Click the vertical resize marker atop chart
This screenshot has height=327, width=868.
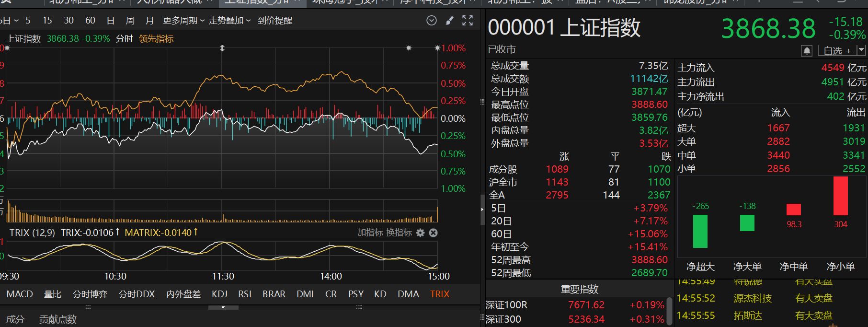(222, 48)
